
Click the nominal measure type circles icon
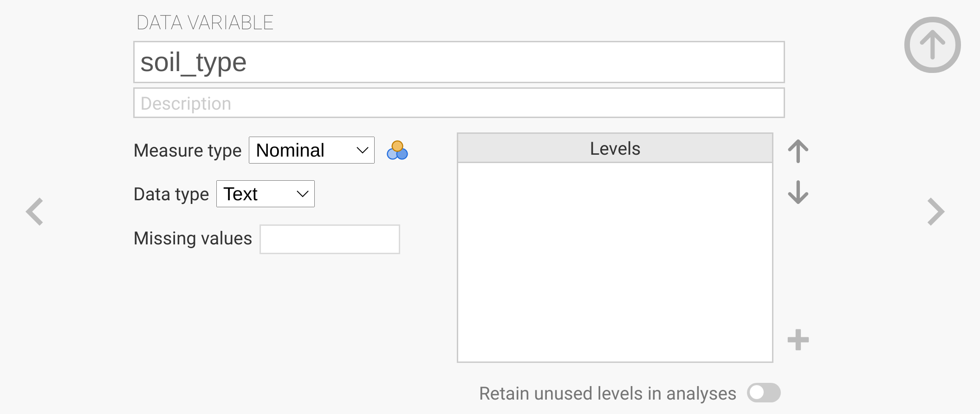point(397,151)
